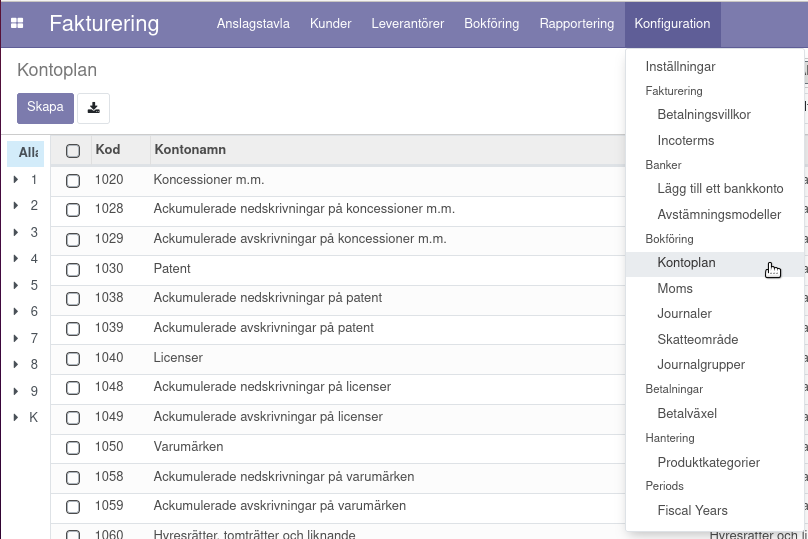This screenshot has height=539, width=808.
Task: Open row named Licenser
Action: coord(178,358)
